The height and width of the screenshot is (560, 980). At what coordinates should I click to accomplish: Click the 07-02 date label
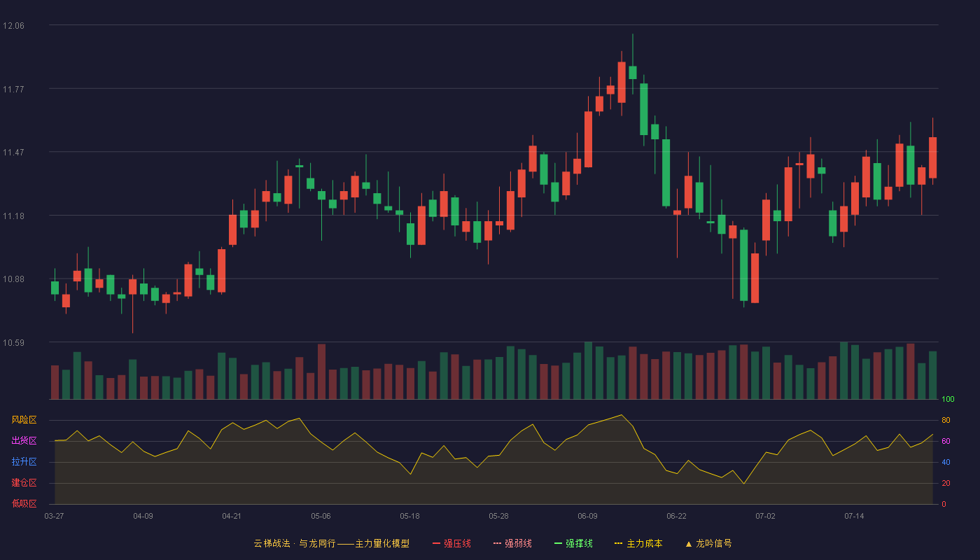pos(766,516)
